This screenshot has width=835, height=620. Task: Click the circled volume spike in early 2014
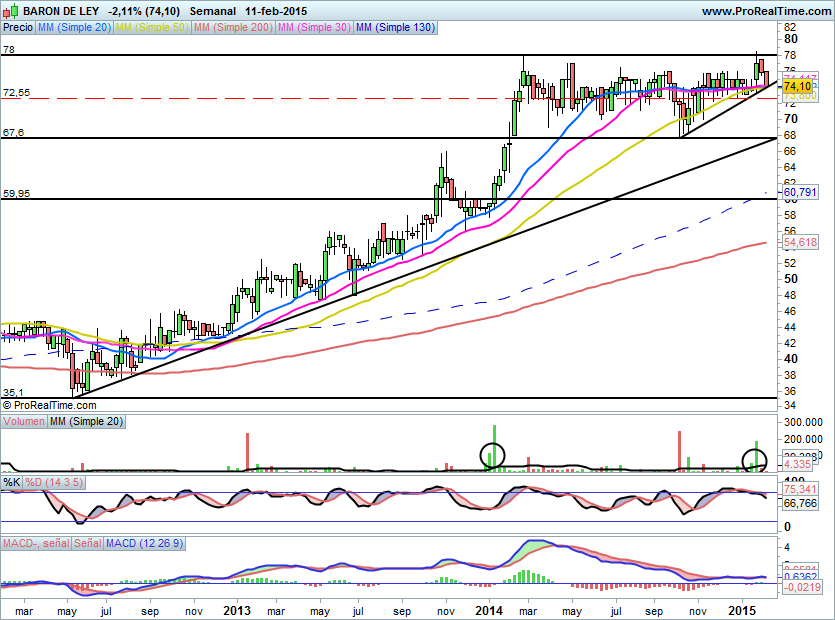[x=493, y=456]
